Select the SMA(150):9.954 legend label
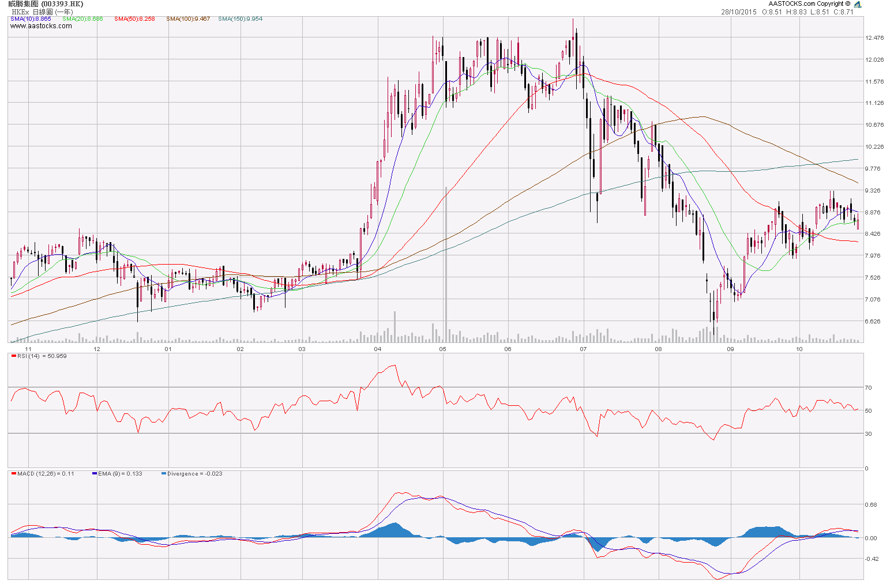 240,19
